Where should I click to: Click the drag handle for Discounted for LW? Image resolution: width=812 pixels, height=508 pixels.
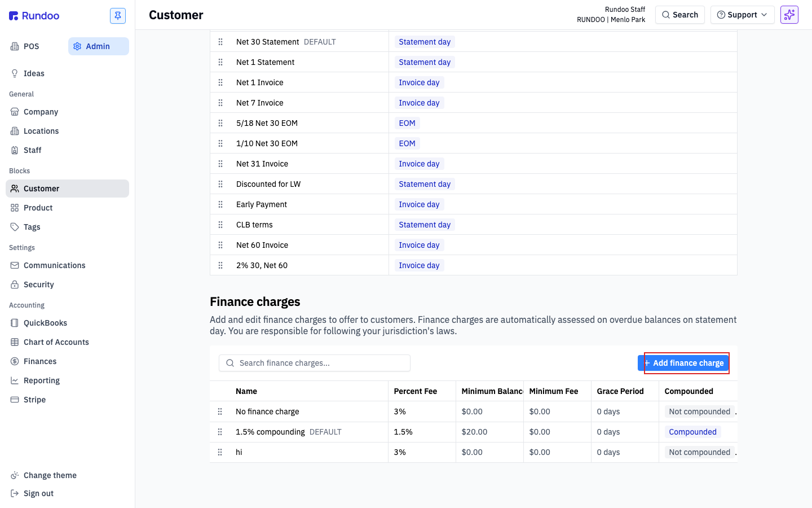point(220,184)
